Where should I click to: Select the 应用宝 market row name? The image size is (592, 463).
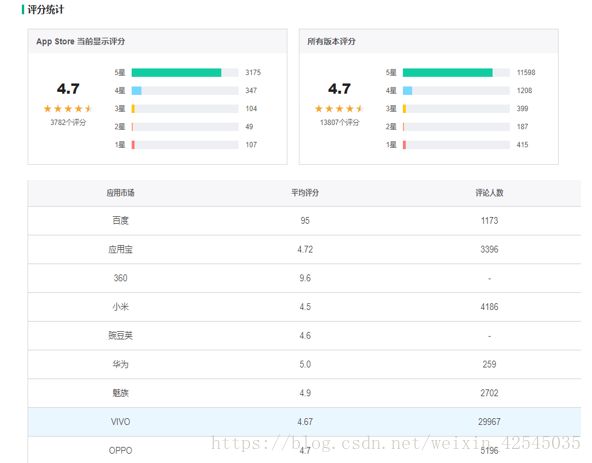point(120,249)
